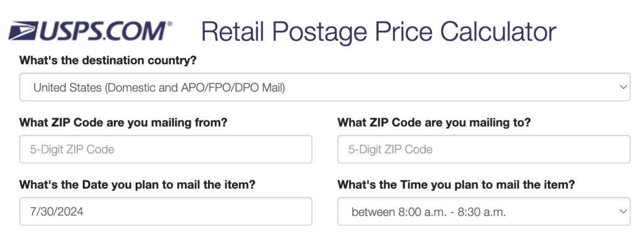Click the 5-Digit ZIP Code placeholder under mailing from

tap(72, 149)
